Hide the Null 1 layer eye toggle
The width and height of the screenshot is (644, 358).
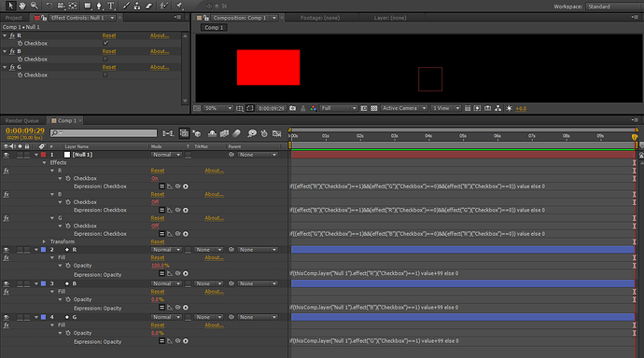pyautogui.click(x=7, y=155)
